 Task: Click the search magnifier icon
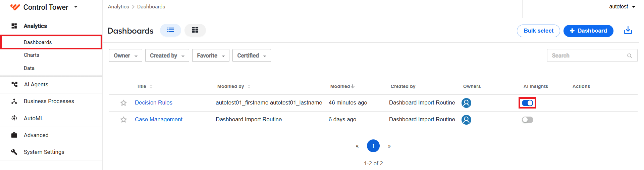pyautogui.click(x=630, y=56)
